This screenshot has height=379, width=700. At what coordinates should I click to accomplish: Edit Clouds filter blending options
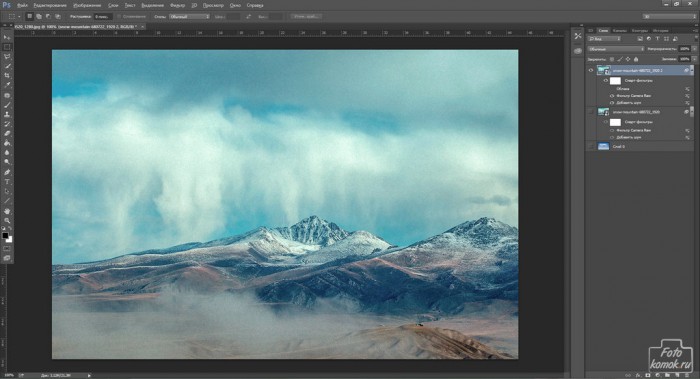(x=688, y=89)
